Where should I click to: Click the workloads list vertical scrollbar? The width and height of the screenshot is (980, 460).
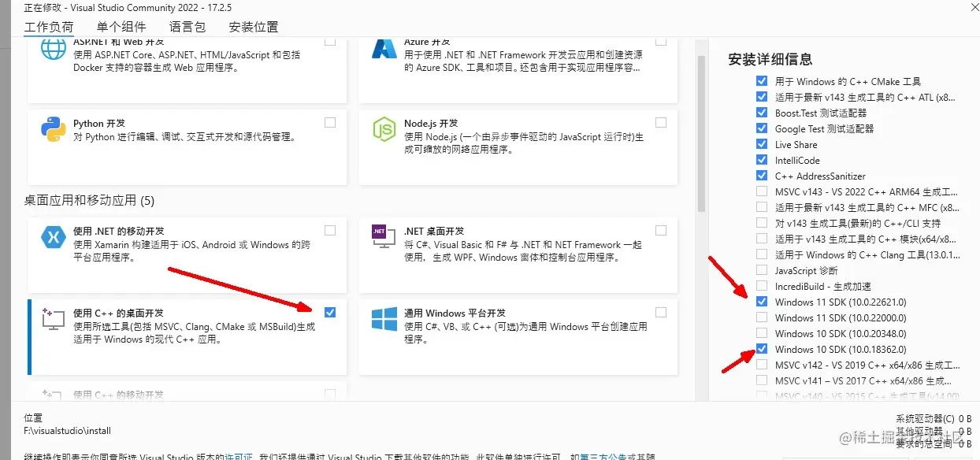[701, 134]
